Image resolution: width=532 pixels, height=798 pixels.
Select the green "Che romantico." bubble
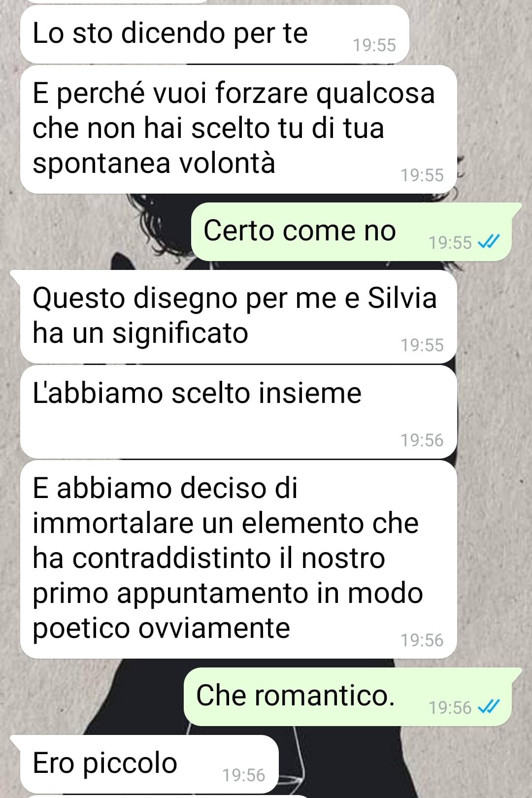352,697
